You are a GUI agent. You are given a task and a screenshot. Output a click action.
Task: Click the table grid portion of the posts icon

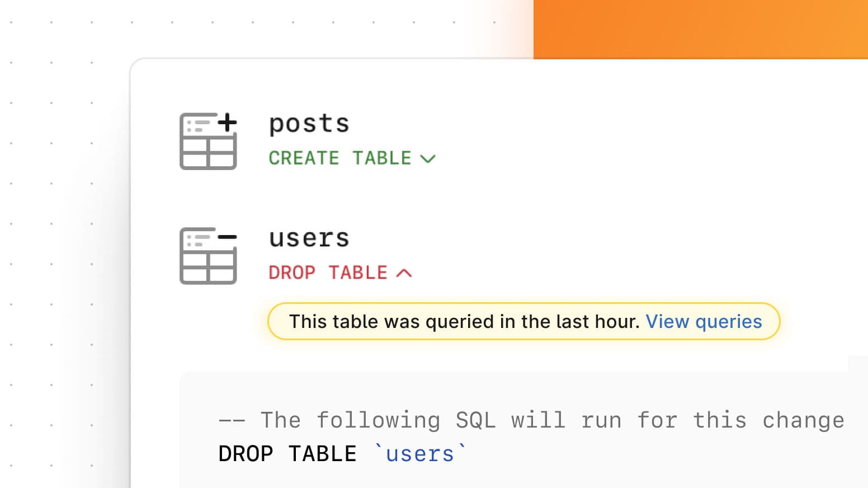coord(208,154)
